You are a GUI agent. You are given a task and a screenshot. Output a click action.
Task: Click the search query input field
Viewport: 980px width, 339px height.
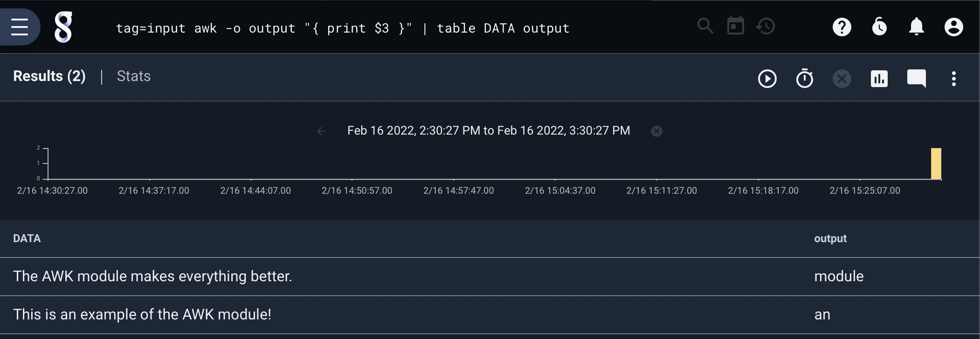tap(342, 28)
